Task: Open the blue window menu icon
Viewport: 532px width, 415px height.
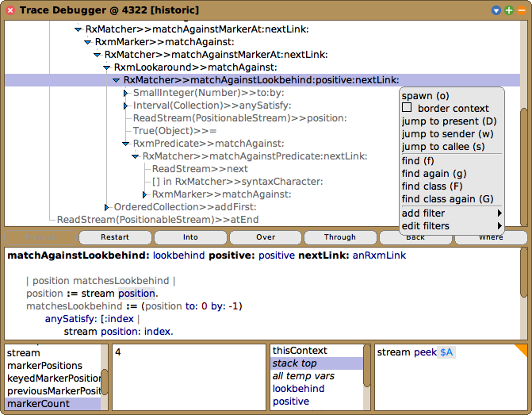Action: tap(496, 10)
